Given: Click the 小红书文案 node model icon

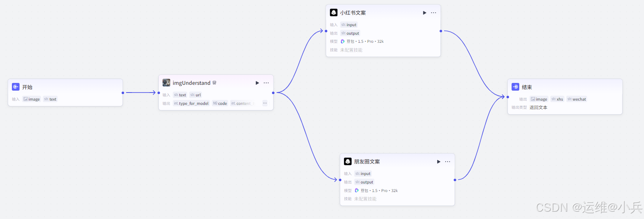Looking at the screenshot, I should 334,12.
